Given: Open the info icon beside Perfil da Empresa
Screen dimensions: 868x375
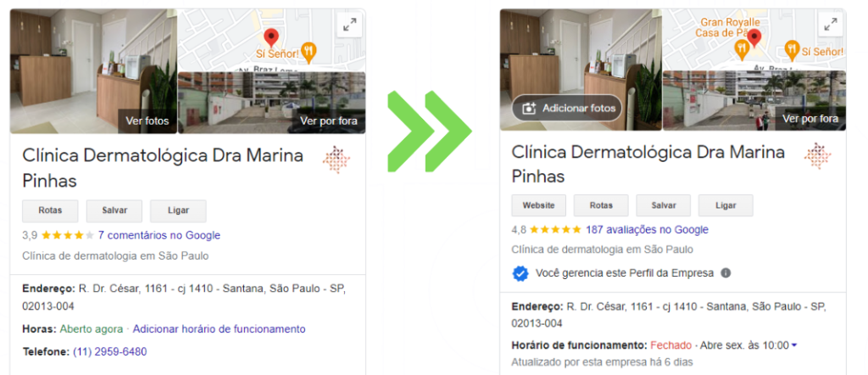Looking at the screenshot, I should (x=726, y=273).
